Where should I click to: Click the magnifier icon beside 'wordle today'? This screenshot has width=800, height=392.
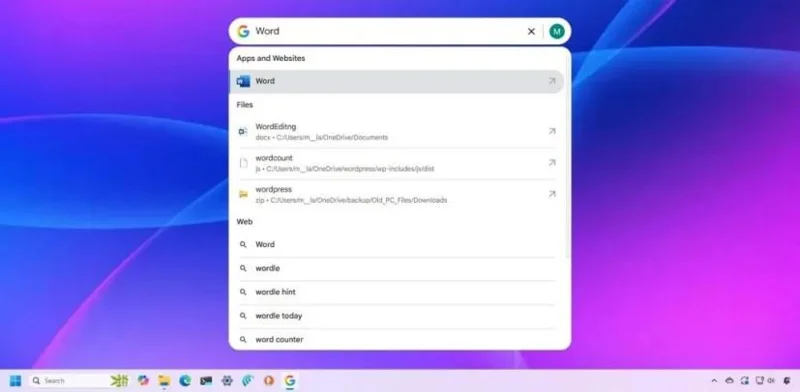[x=243, y=316]
